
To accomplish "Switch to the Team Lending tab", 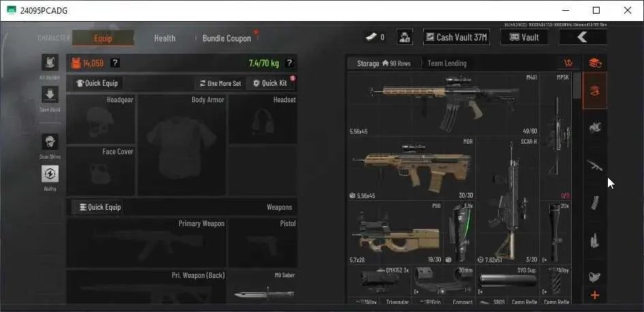I will click(x=447, y=63).
